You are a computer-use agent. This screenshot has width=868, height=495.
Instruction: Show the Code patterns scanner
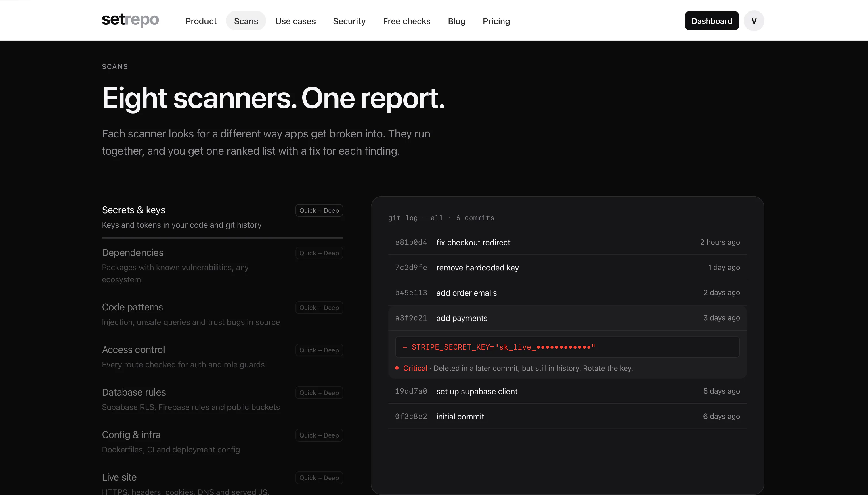pyautogui.click(x=222, y=314)
